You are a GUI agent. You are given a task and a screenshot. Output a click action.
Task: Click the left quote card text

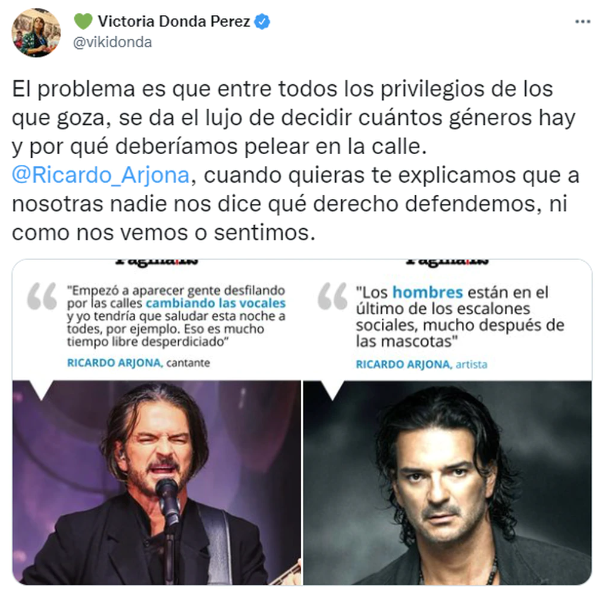[176, 316]
